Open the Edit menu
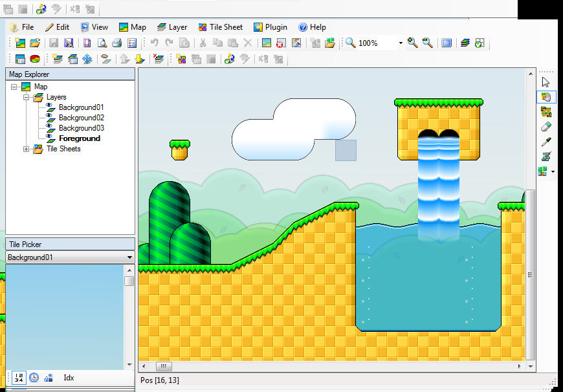The image size is (563, 392). coord(58,27)
